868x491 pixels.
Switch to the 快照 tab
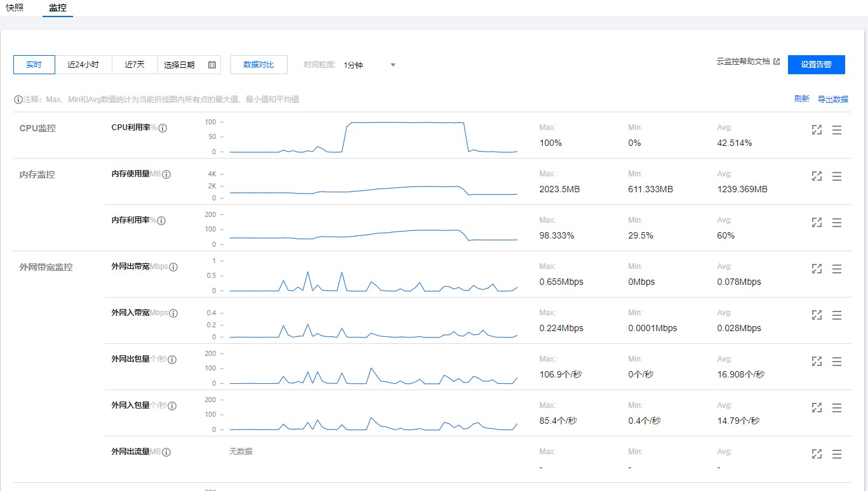coord(15,8)
